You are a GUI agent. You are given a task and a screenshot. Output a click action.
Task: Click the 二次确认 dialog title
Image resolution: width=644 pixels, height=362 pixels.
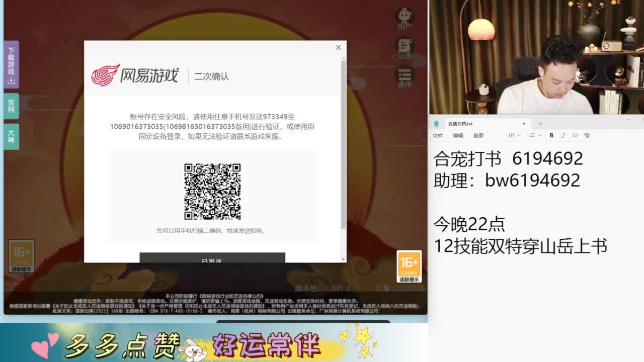(211, 76)
